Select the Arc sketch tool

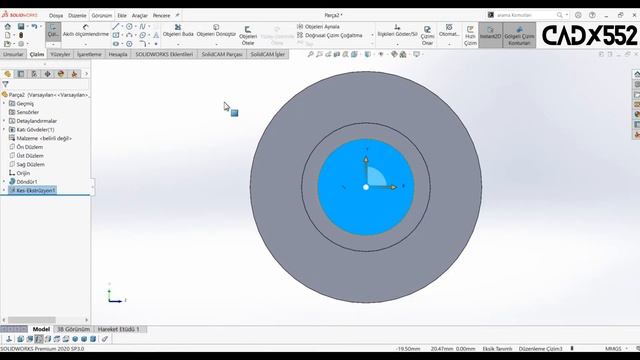point(129,35)
